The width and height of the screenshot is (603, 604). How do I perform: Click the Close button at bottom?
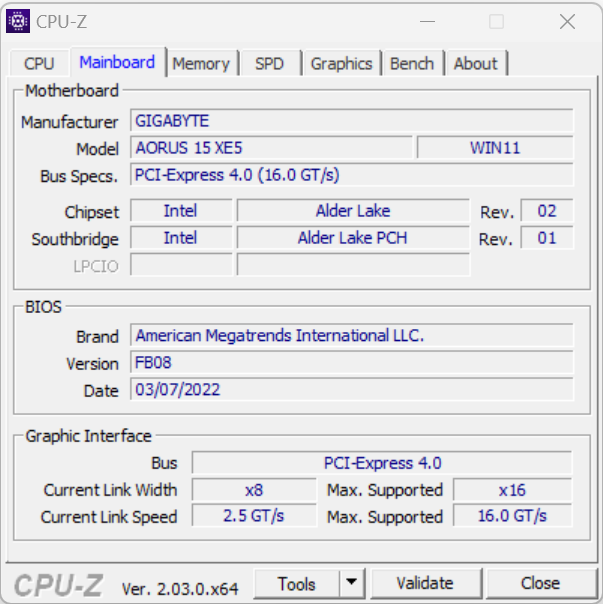pos(540,584)
